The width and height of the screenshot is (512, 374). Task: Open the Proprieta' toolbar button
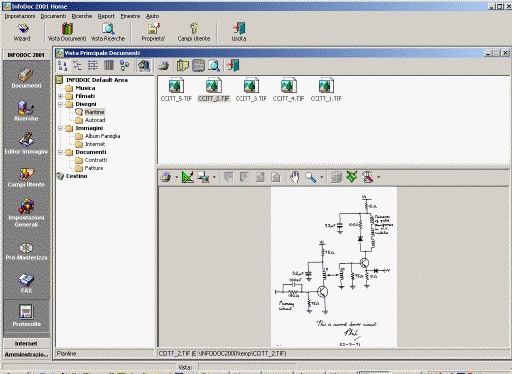click(x=153, y=32)
